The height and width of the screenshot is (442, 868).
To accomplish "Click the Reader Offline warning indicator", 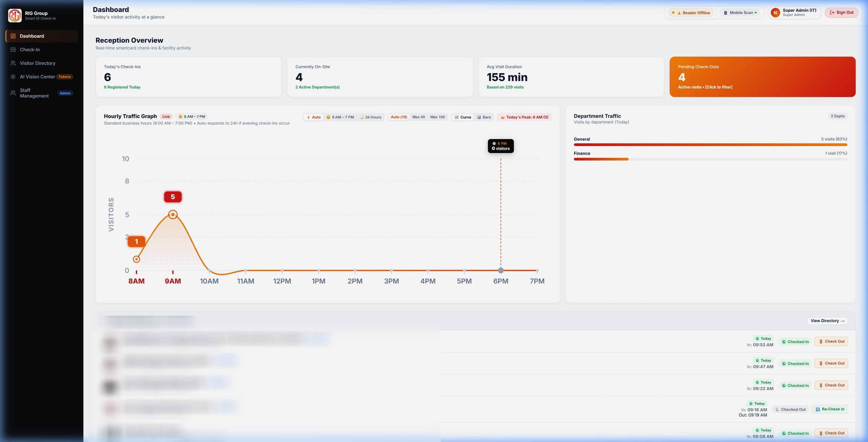I will [691, 13].
